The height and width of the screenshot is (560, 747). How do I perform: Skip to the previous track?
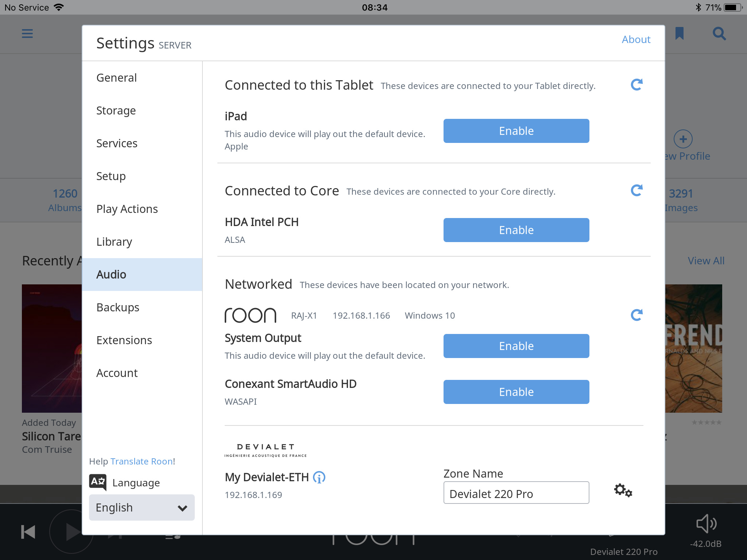[x=28, y=532]
